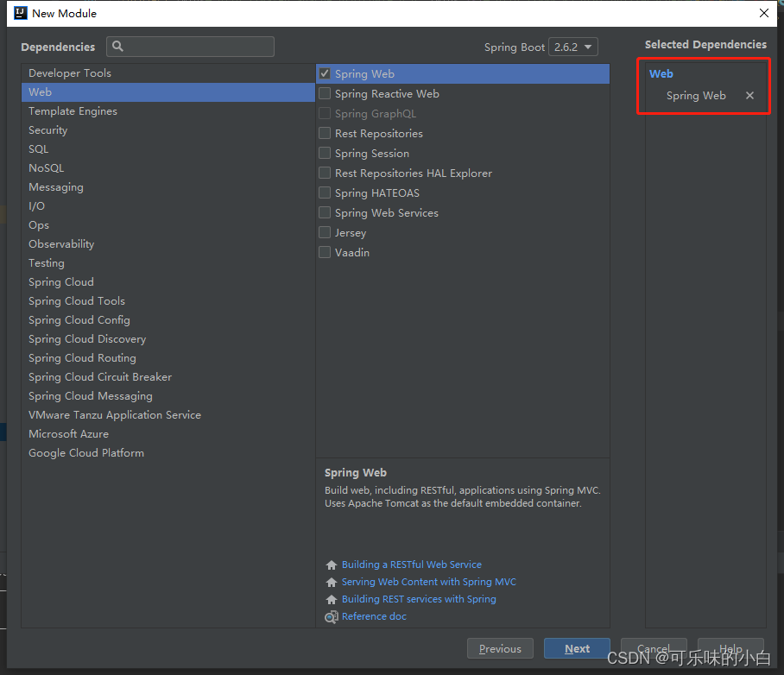Check Spring Web Services dependency
The height and width of the screenshot is (675, 784).
[325, 212]
